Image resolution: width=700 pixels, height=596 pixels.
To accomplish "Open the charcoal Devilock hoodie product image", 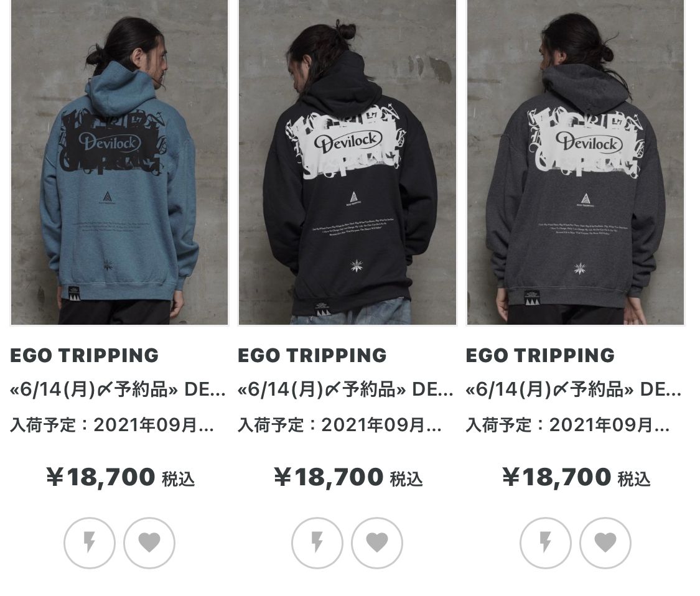I will pyautogui.click(x=576, y=162).
